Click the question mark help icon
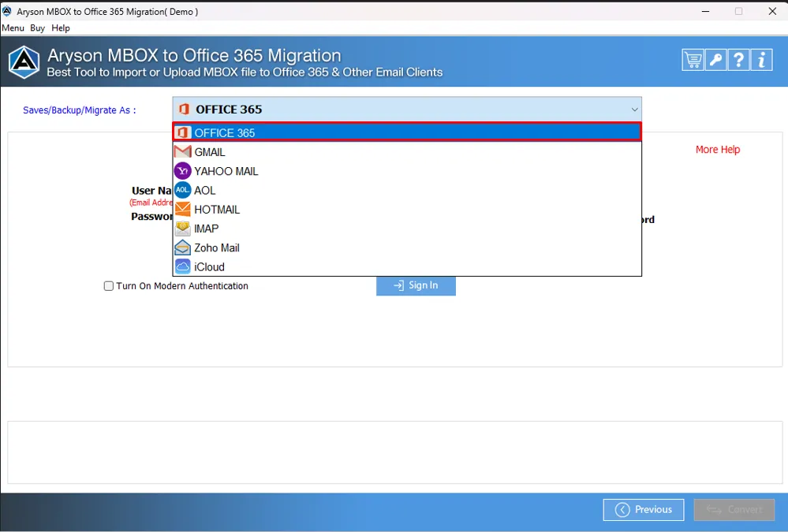788x532 pixels. 738,60
